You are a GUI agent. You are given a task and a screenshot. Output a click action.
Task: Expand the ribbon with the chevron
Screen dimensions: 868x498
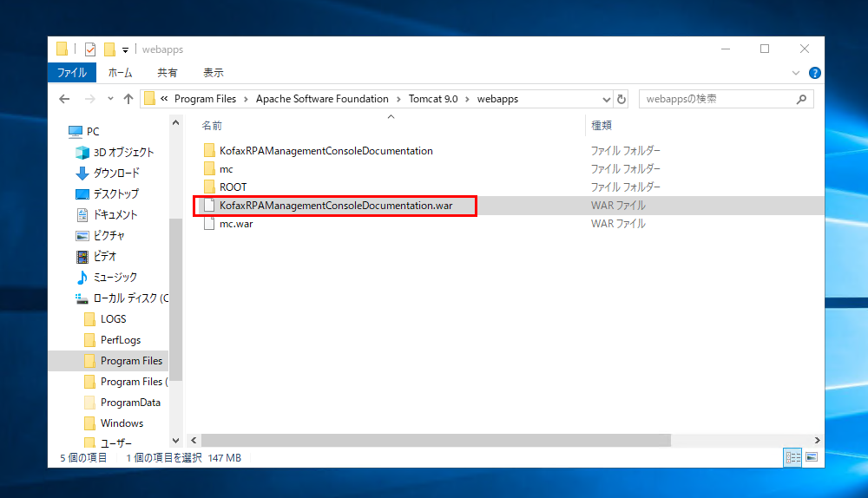click(795, 73)
